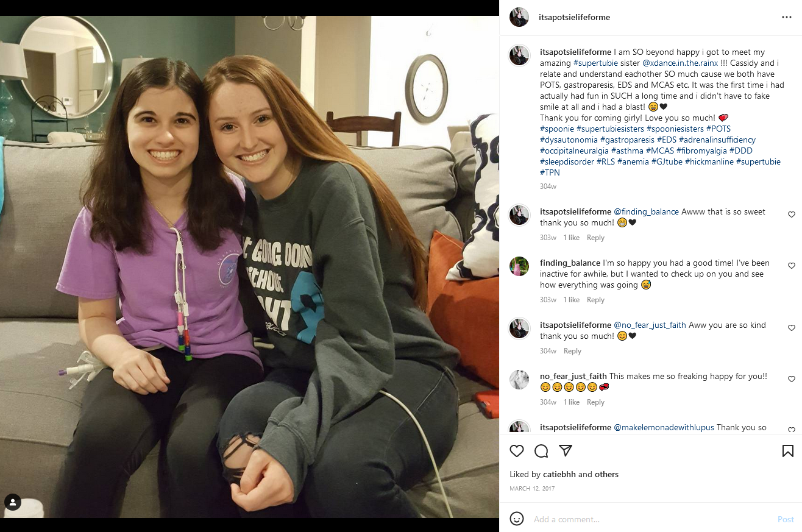Open emoji picker in comment box
802x532 pixels.
click(x=517, y=519)
